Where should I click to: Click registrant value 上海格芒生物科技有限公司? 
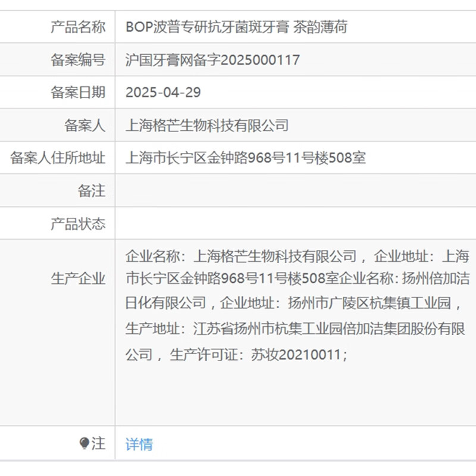click(207, 126)
